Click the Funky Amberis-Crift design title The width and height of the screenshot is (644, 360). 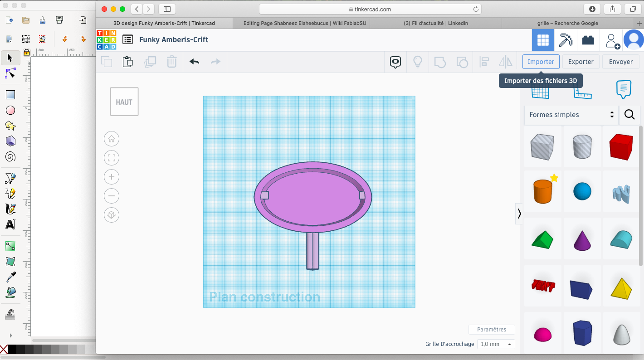pos(174,39)
